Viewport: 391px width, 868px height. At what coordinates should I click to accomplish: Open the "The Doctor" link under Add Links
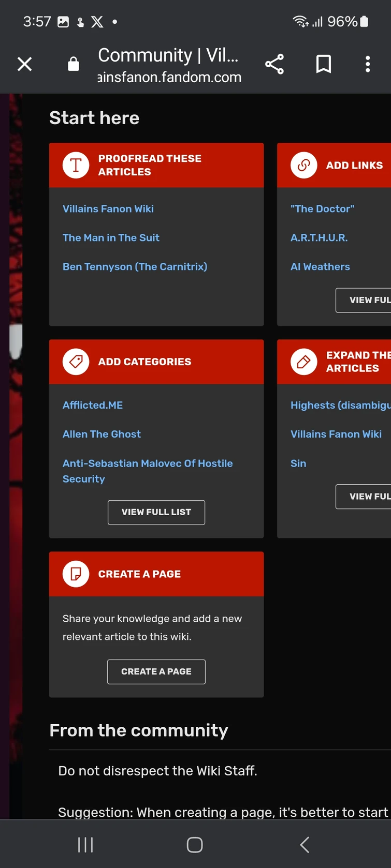[322, 208]
